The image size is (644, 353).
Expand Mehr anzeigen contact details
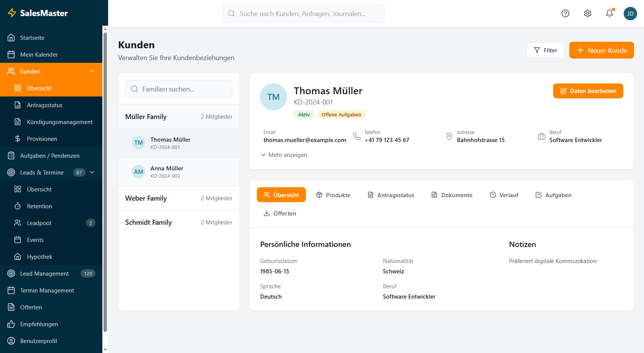[284, 155]
